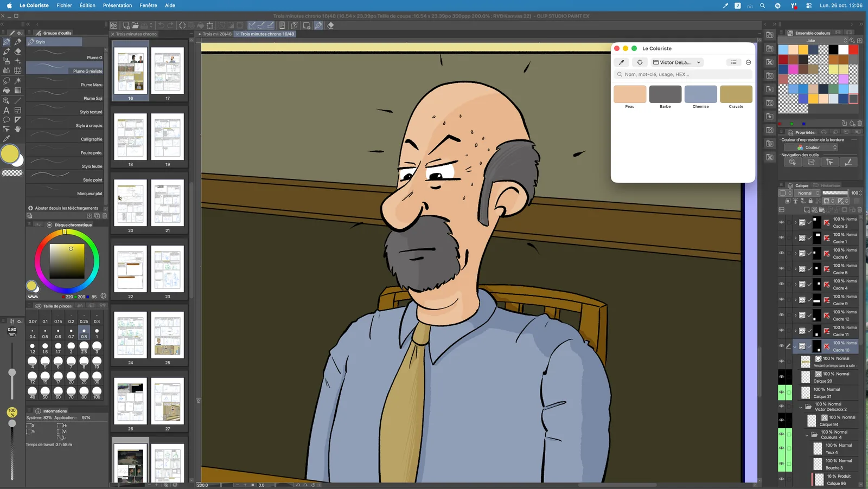This screenshot has width=868, height=489.
Task: Pick the Peau swatch in Le Coloriste
Action: point(630,94)
